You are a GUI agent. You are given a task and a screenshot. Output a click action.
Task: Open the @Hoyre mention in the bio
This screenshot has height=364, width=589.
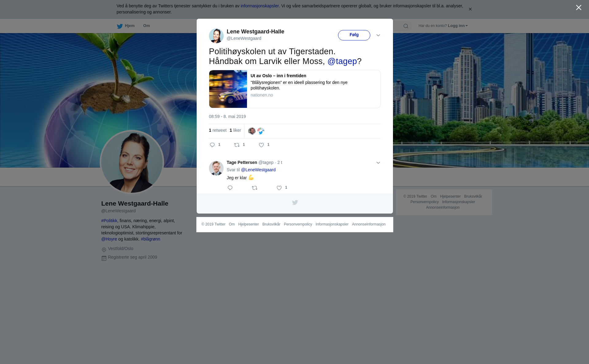(109, 239)
